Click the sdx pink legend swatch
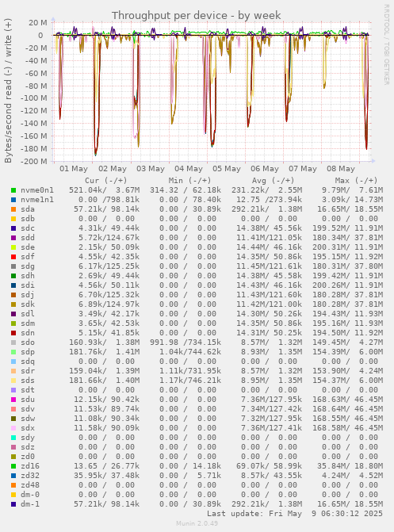The image size is (394, 532). pos(13,428)
